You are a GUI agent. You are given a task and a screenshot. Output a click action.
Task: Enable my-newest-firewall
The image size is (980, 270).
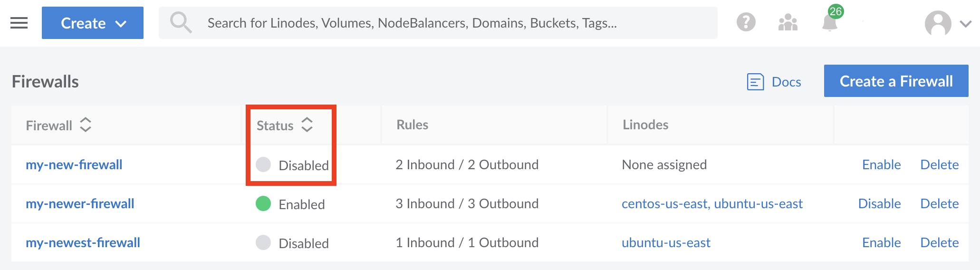coord(881,242)
